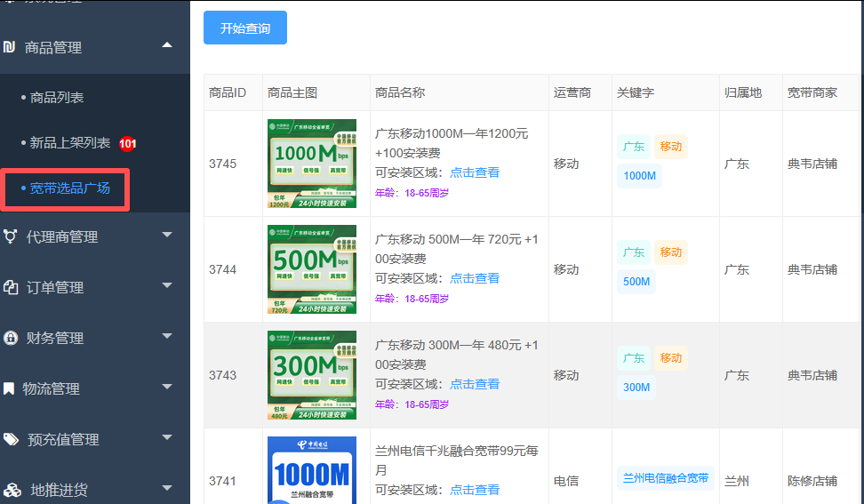This screenshot has width=864, height=504.
Task: Collapse the 商品管理 menu arrow
Action: tap(167, 44)
